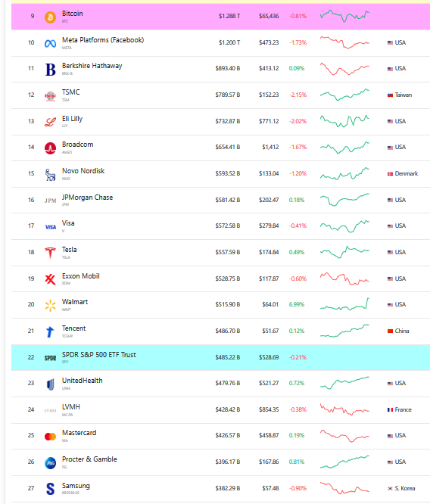
Task: Open the Tesla company link
Action: click(69, 250)
